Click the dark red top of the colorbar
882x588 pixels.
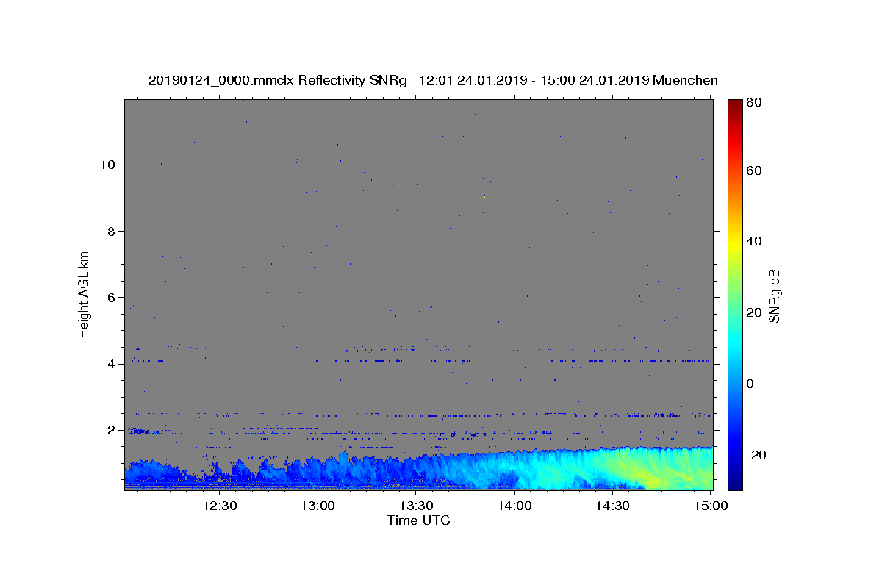click(x=735, y=105)
